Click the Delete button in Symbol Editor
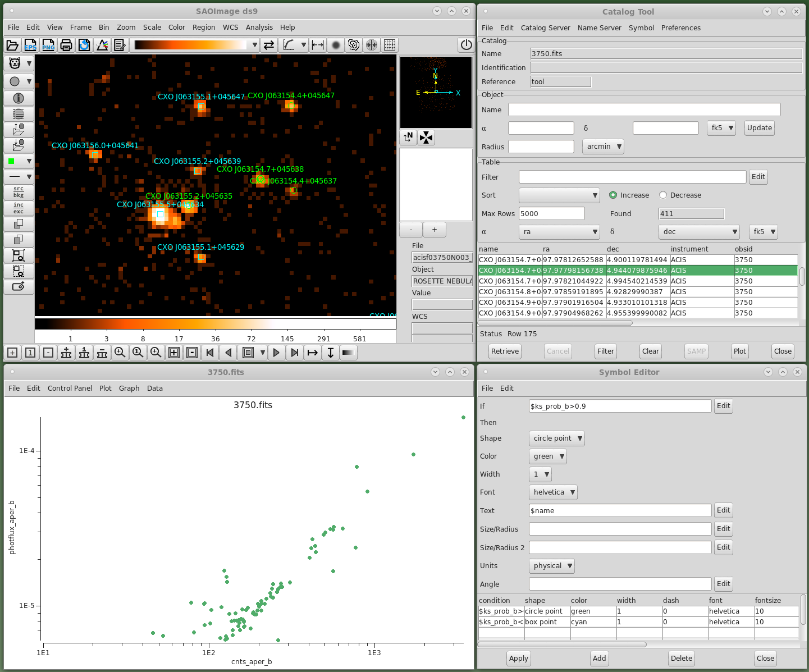Screen dimensions: 809x672 (x=681, y=659)
